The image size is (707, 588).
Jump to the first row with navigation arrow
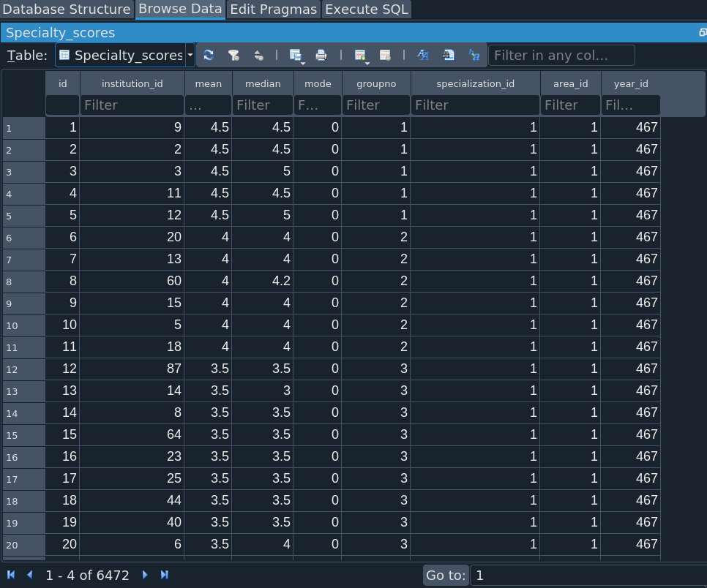(11, 575)
